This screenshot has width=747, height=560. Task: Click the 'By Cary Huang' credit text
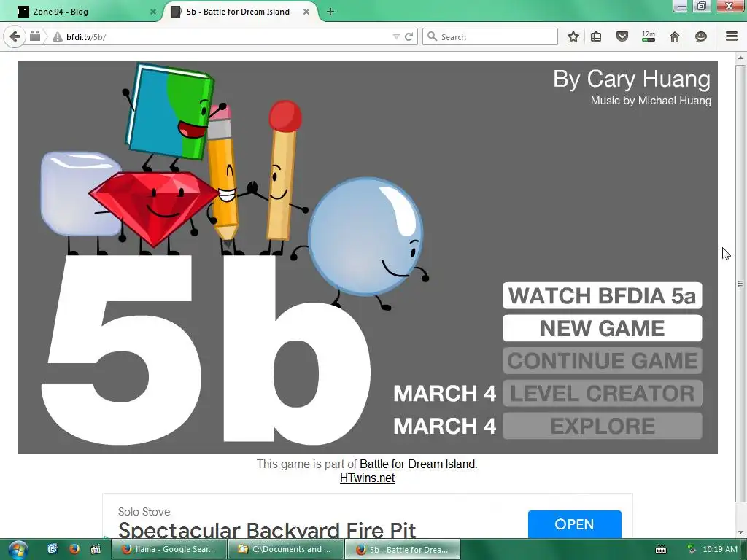coord(632,79)
